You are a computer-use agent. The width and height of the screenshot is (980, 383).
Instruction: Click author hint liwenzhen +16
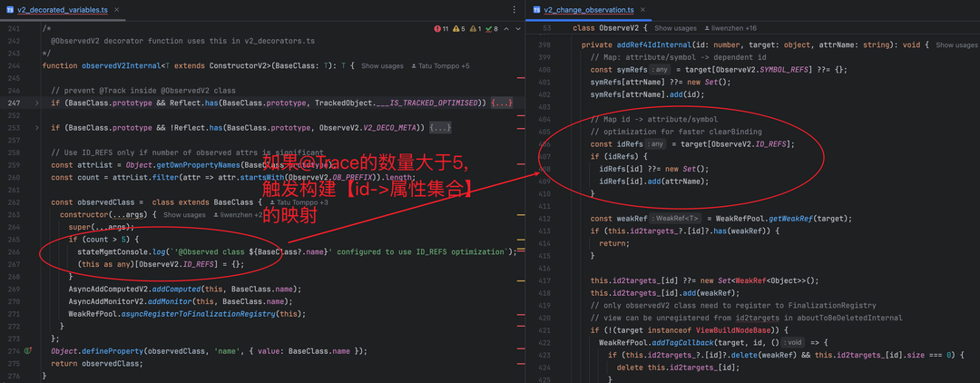point(730,28)
